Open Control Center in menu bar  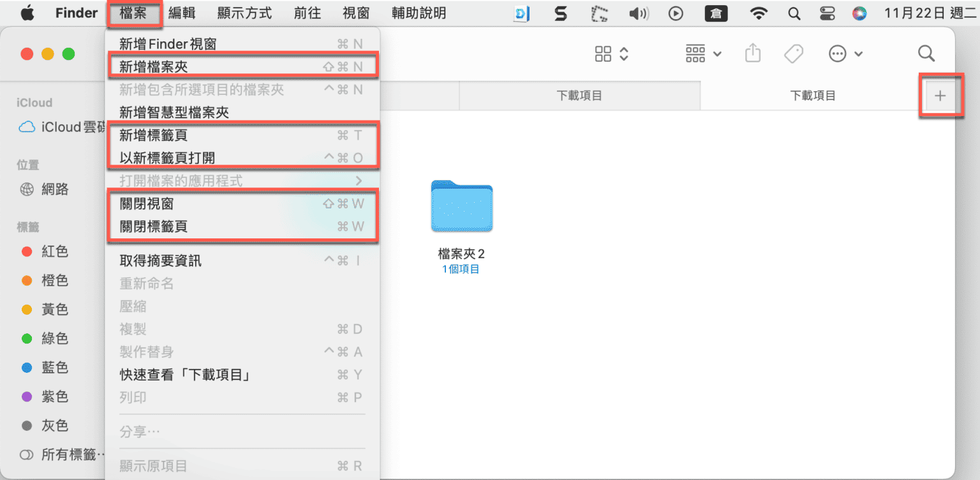pos(828,13)
